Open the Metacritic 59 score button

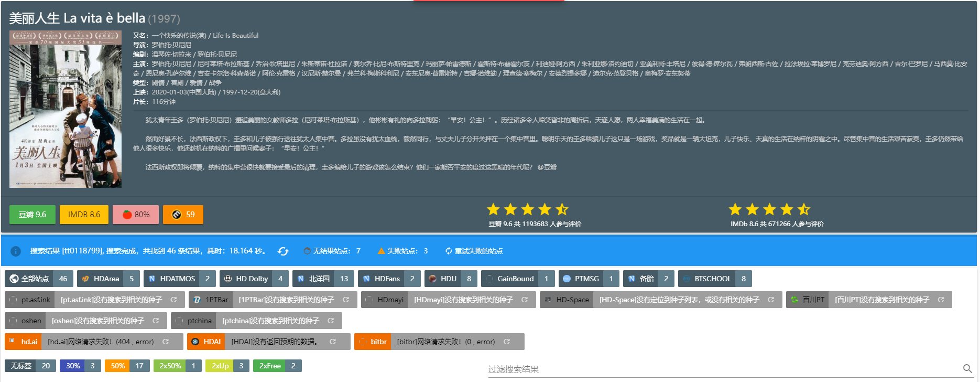(183, 215)
